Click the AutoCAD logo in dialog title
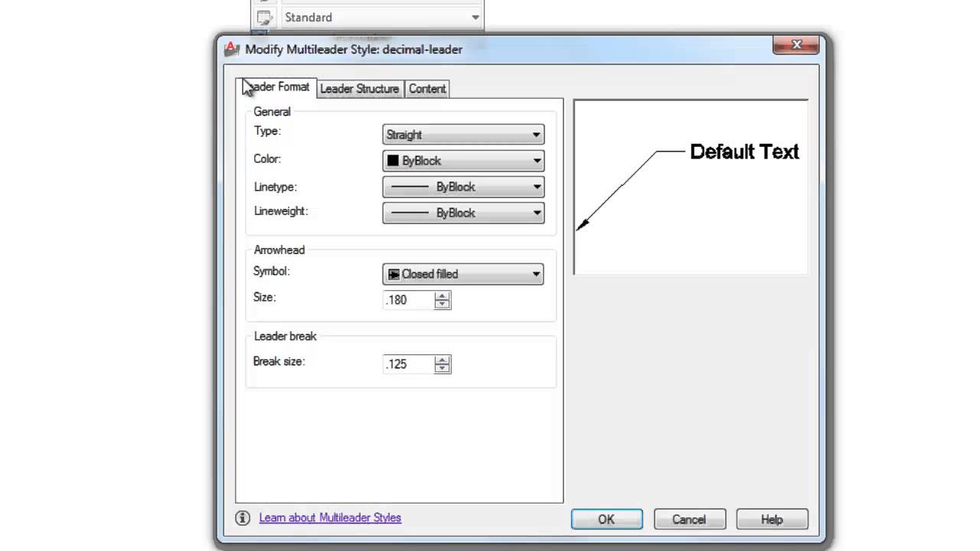The width and height of the screenshot is (980, 551). pos(232,49)
